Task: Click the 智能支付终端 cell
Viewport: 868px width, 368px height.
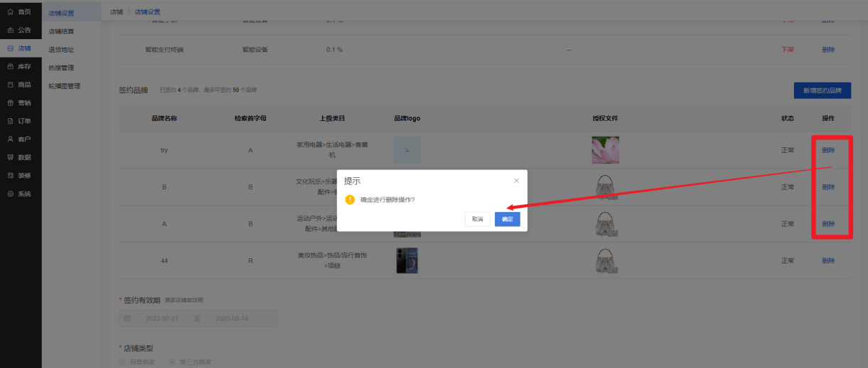Action: click(164, 50)
